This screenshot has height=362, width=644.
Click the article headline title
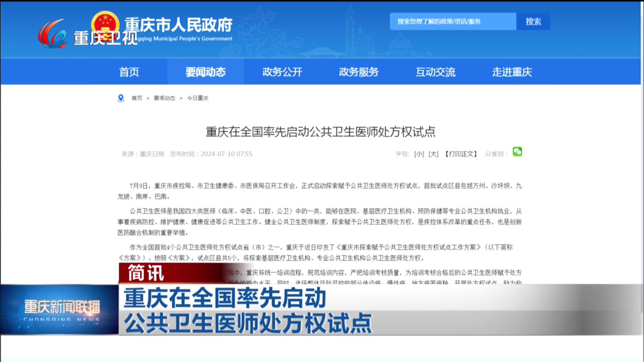[x=320, y=132]
